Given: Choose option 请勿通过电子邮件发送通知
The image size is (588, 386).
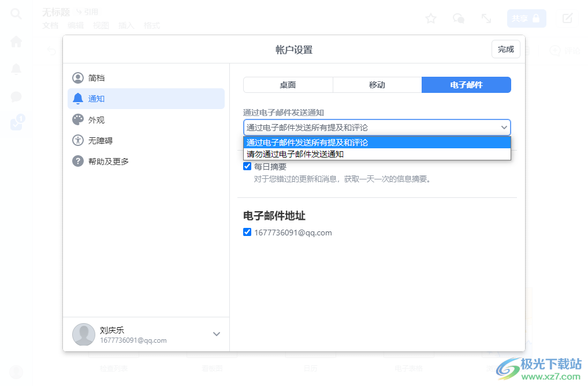Looking at the screenshot, I should (377, 154).
